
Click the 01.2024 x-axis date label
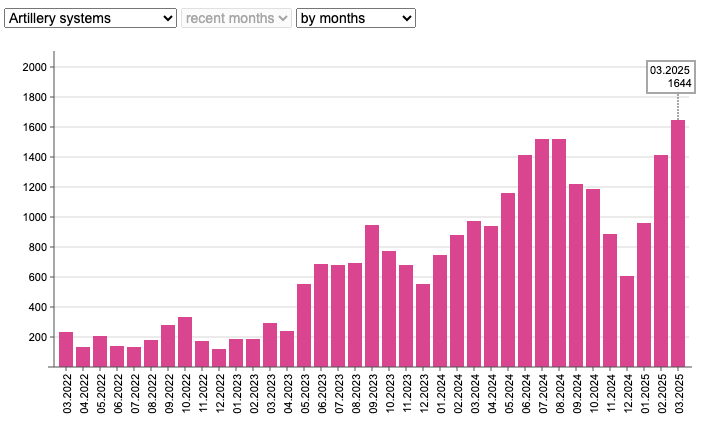coord(441,394)
